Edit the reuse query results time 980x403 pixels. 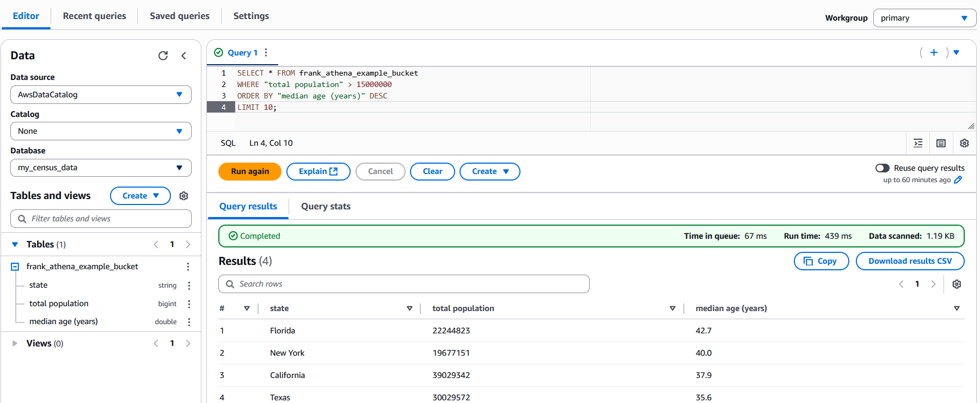958,180
